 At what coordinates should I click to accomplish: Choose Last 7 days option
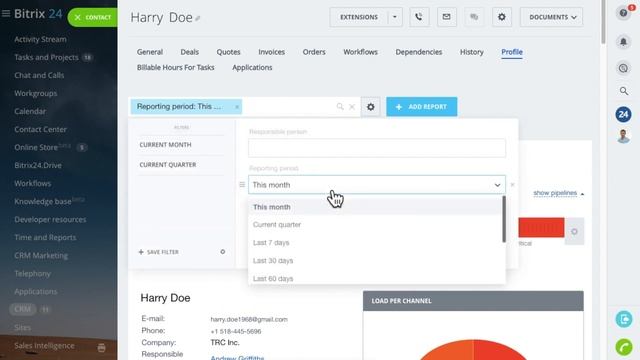(x=375, y=243)
